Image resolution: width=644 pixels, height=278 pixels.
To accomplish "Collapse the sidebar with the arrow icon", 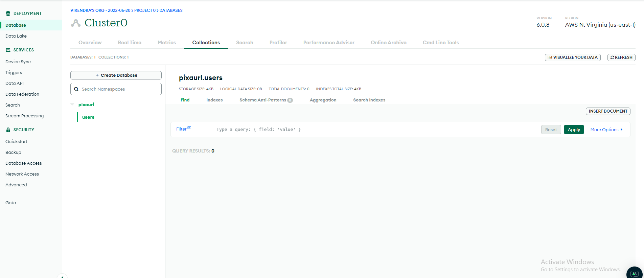I will [x=62, y=276].
